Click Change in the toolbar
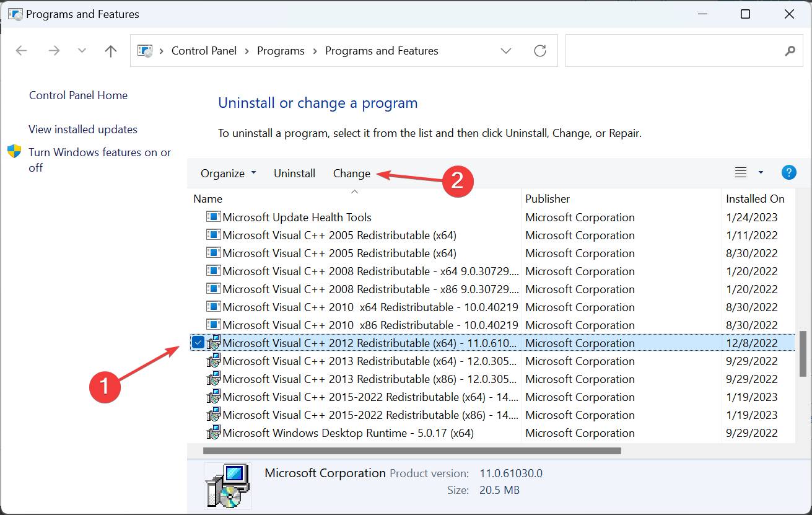The image size is (812, 515). tap(352, 174)
